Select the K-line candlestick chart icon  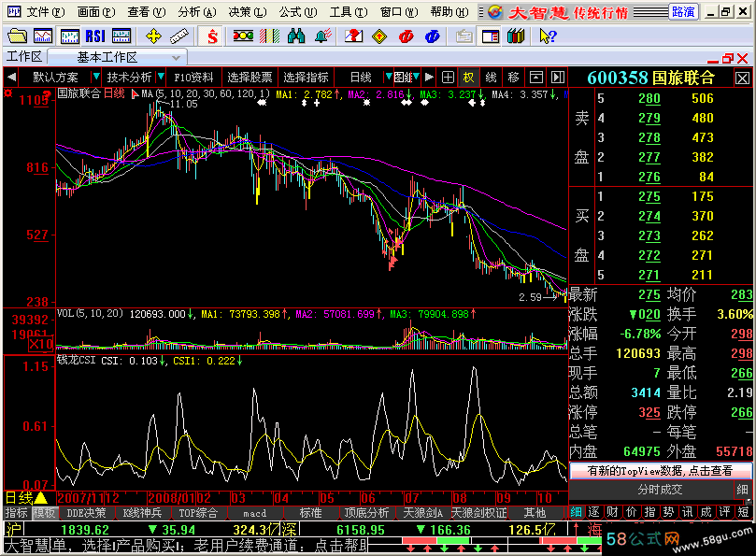(69, 36)
